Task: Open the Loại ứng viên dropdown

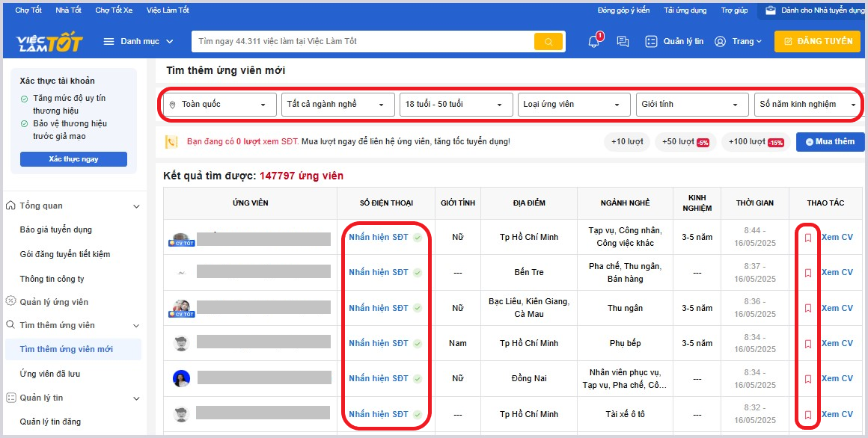Action: coord(574,105)
